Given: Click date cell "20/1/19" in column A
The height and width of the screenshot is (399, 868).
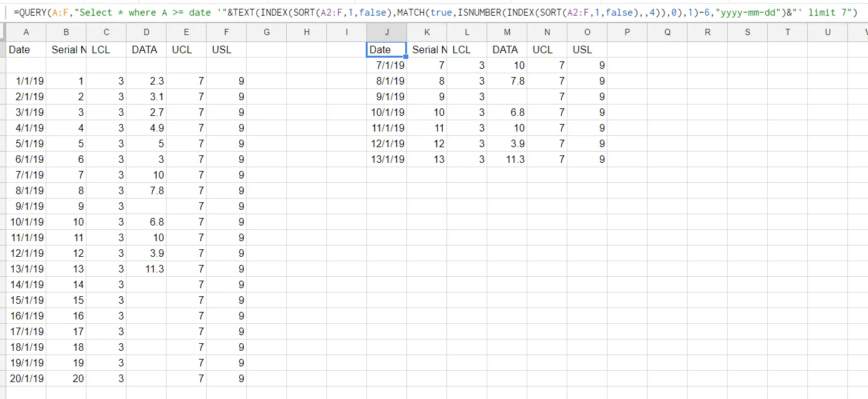Looking at the screenshot, I should (26, 378).
